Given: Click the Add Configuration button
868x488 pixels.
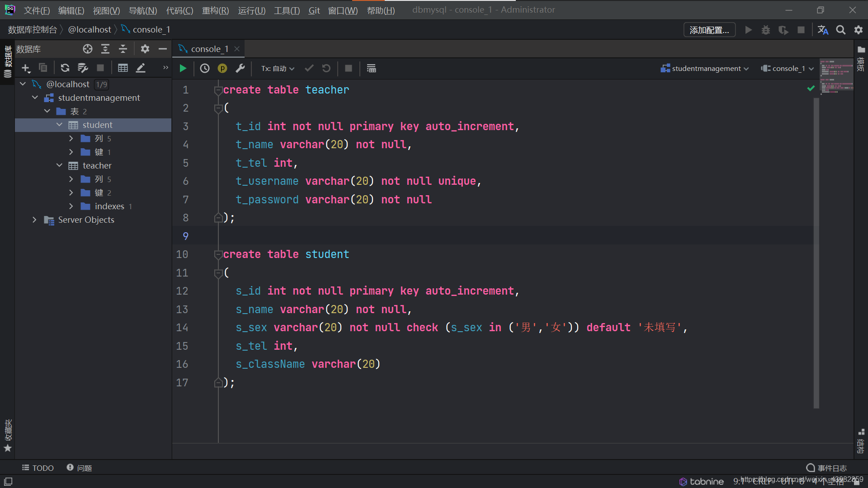Looking at the screenshot, I should coord(709,30).
